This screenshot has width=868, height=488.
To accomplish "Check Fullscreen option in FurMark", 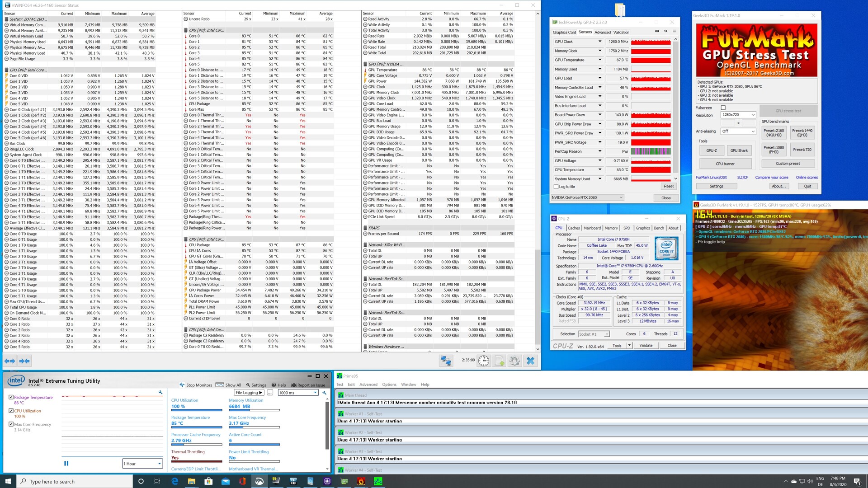I will pyautogui.click(x=723, y=108).
